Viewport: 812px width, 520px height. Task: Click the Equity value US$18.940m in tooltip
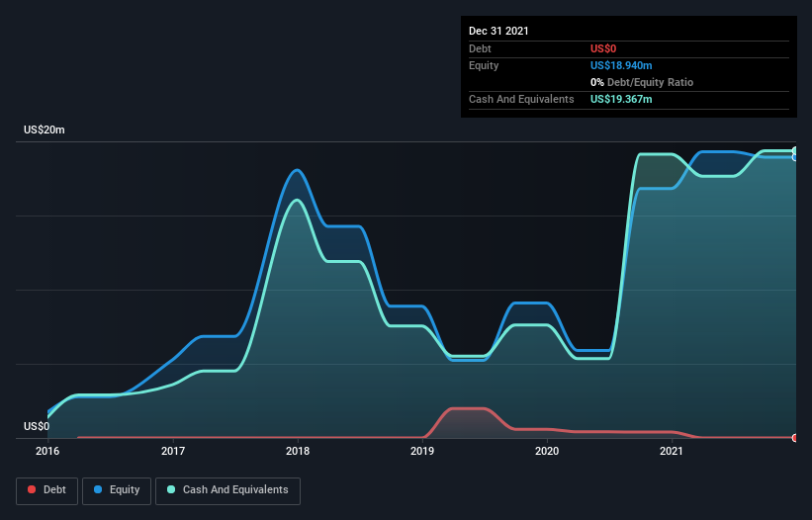[x=621, y=65]
